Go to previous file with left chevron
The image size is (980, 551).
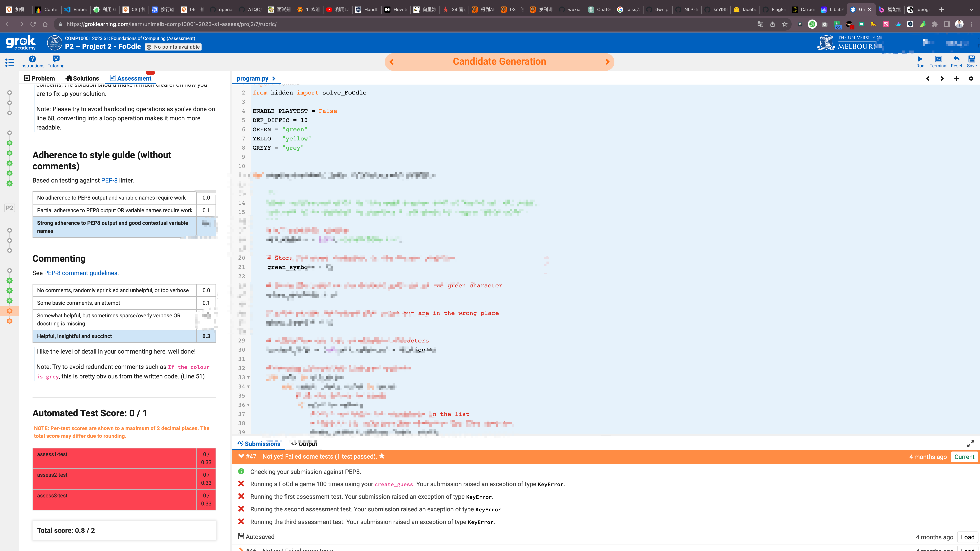click(x=928, y=79)
